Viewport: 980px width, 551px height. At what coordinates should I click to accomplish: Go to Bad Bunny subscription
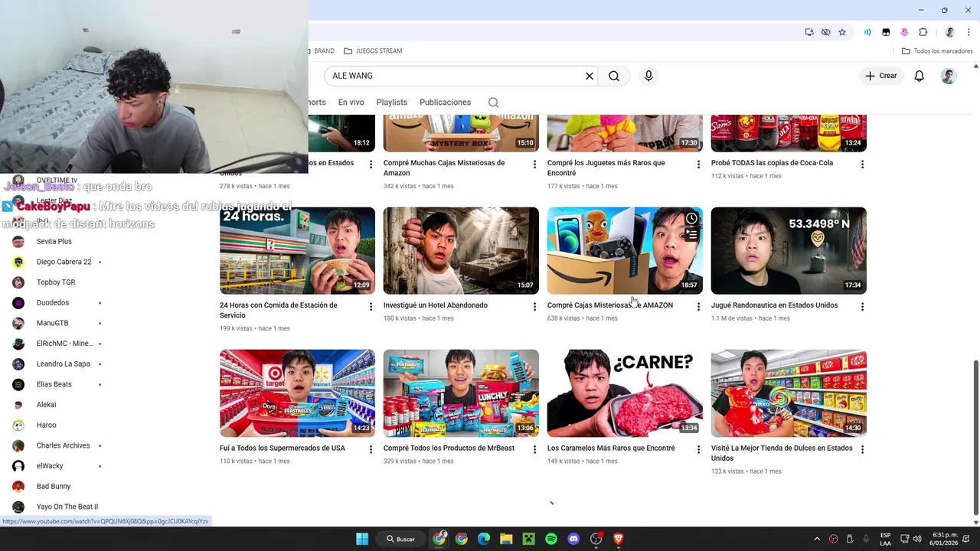tap(54, 487)
